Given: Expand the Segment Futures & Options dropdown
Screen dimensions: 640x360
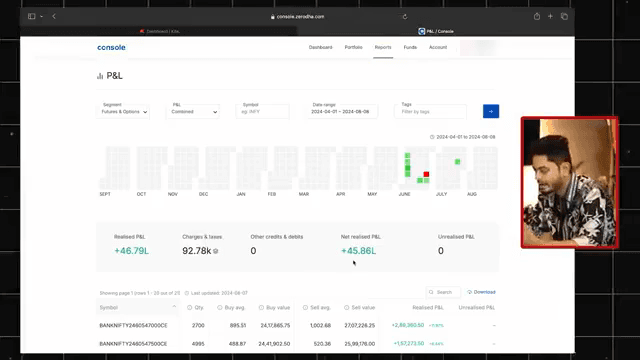Looking at the screenshot, I should (x=123, y=111).
